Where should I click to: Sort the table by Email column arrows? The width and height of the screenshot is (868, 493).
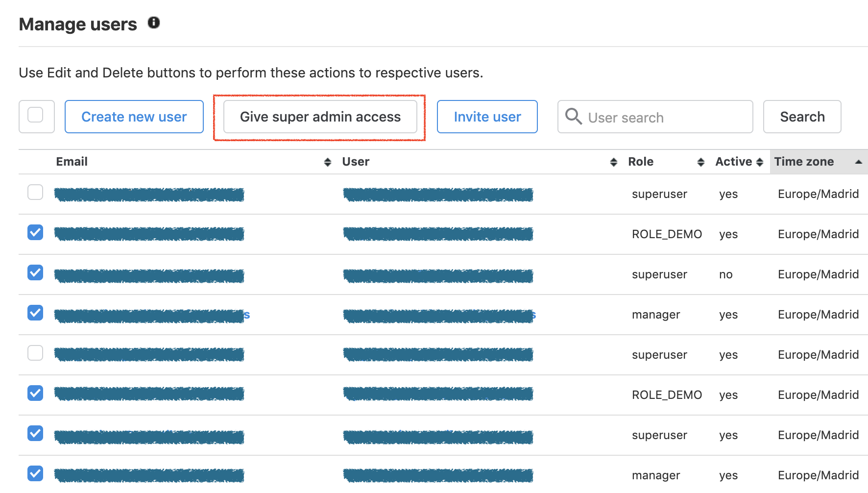[x=328, y=162]
